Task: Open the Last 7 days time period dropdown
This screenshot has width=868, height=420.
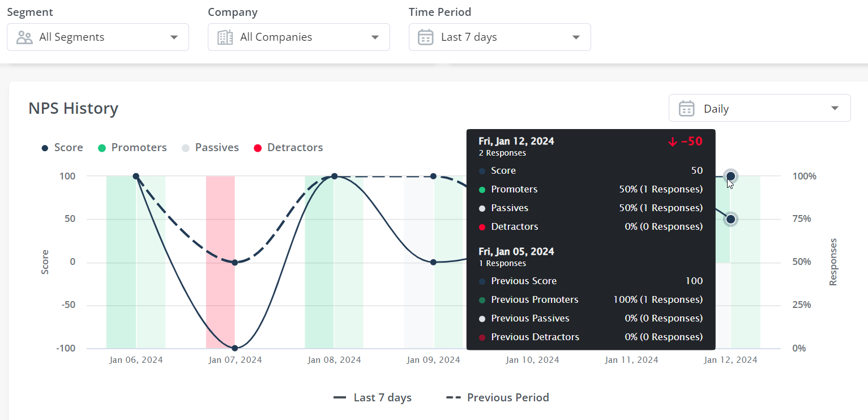Action: coord(499,37)
